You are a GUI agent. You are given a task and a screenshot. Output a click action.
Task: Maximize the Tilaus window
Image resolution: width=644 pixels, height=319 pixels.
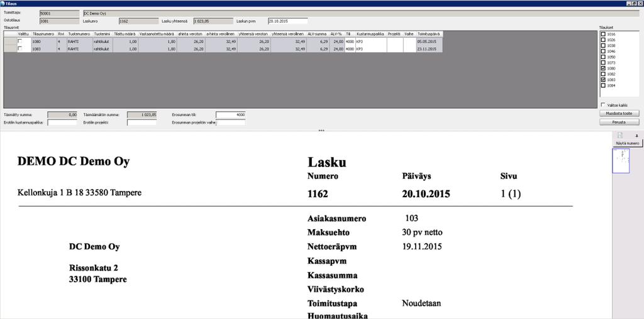[x=635, y=3]
